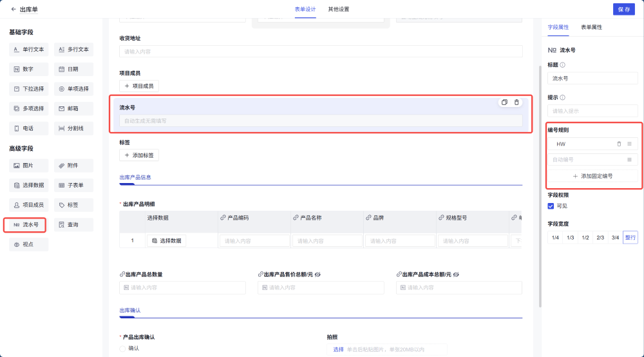The width and height of the screenshot is (644, 357).
Task: Select the 确认 radio button
Action: 123,348
